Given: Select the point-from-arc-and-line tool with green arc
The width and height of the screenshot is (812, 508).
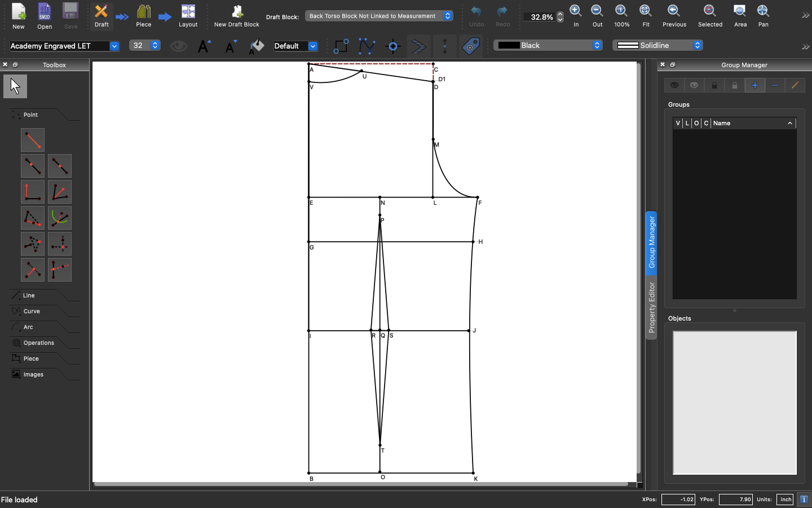Looking at the screenshot, I should click(60, 218).
